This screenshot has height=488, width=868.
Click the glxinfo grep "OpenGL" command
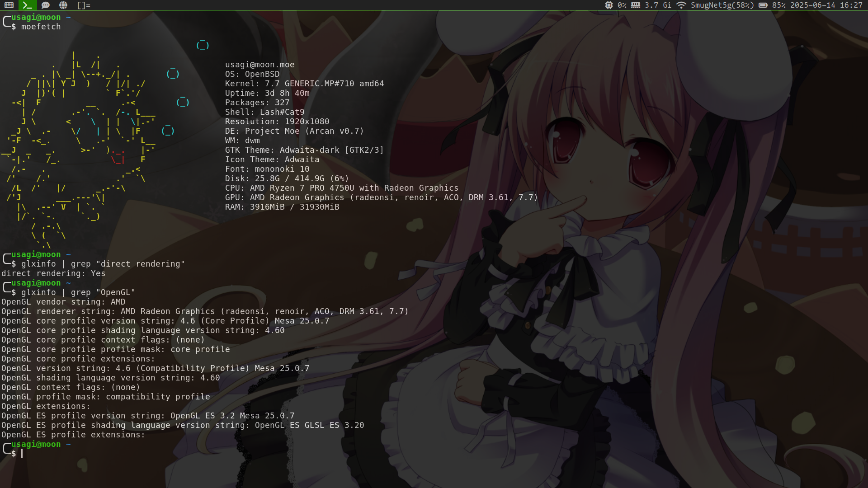pyautogui.click(x=78, y=292)
